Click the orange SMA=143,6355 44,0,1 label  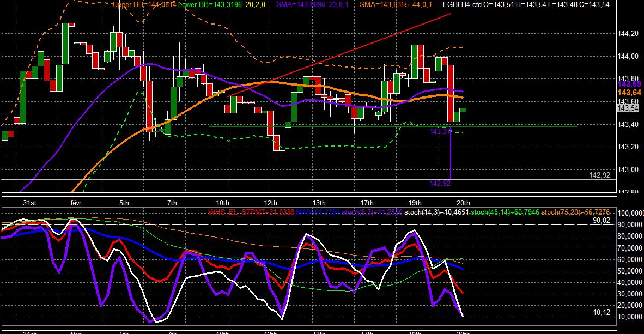[396, 5]
